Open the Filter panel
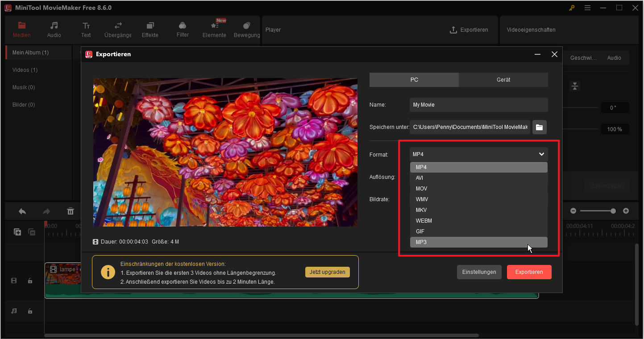644x339 pixels. (x=182, y=25)
